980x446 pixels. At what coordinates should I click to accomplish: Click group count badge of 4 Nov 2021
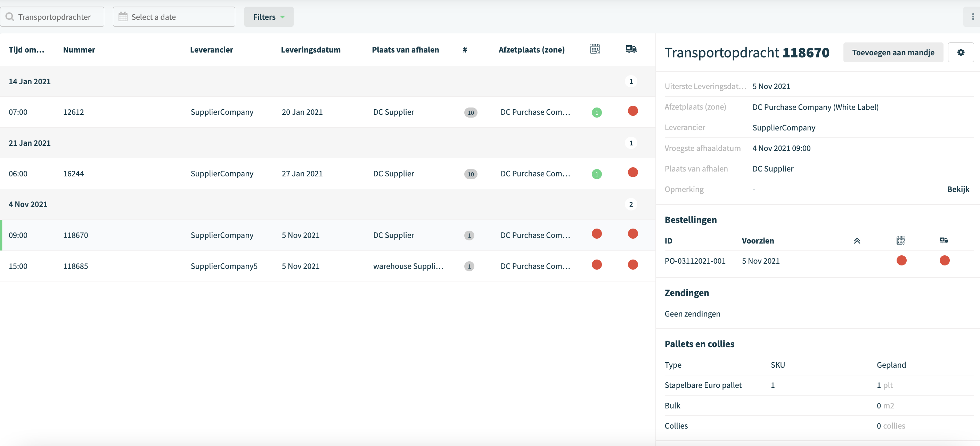[x=631, y=205]
